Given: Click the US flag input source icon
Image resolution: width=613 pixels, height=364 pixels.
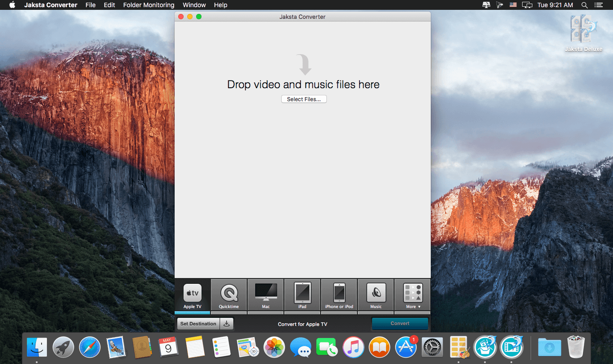Looking at the screenshot, I should (513, 5).
